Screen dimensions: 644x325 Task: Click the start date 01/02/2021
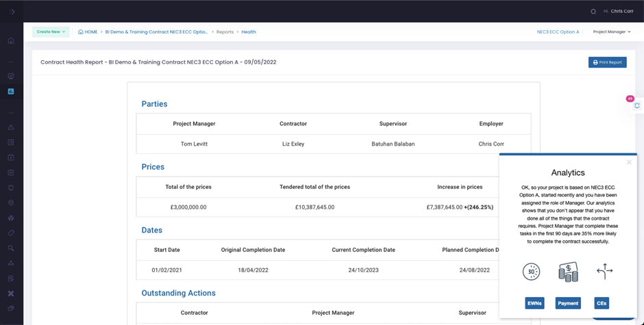(x=166, y=270)
